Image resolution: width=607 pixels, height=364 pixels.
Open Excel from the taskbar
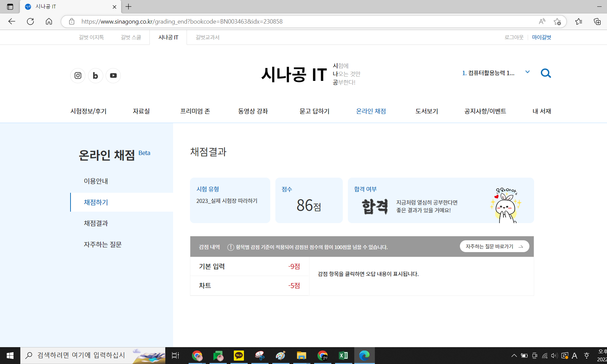343,356
